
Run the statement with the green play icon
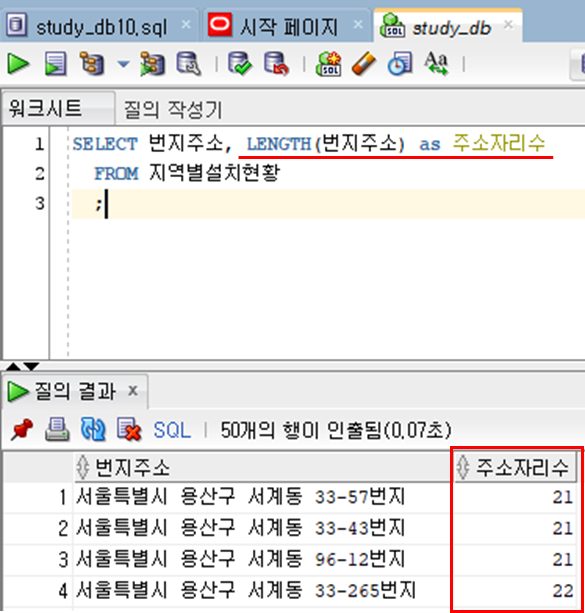pos(18,64)
